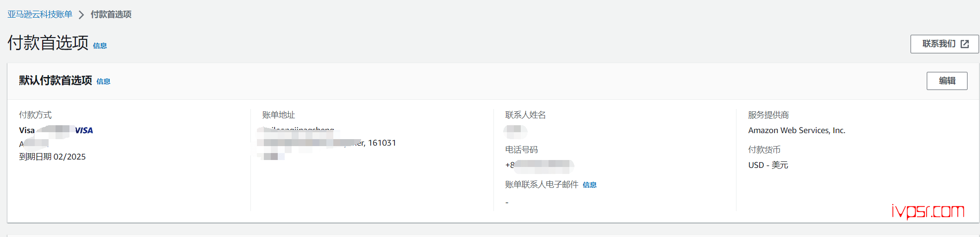Viewport: 980px width, 237px height.
Task: Open 信息 link beside 默认付款首选项
Action: pyautogui.click(x=103, y=81)
